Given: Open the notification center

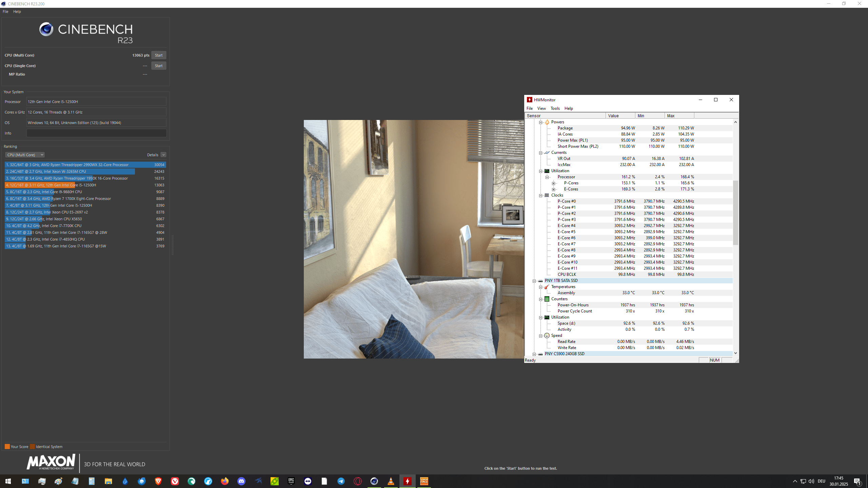Looking at the screenshot, I should (857, 481).
